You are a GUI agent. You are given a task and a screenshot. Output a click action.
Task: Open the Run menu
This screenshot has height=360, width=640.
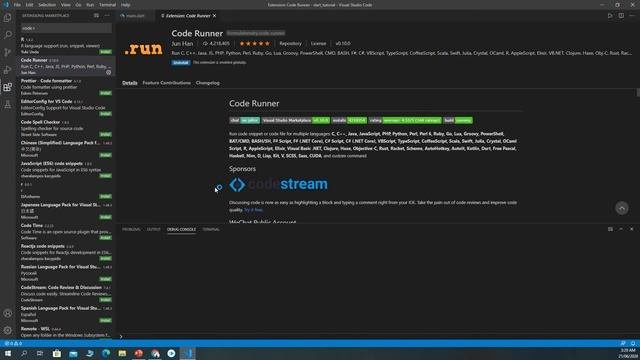(x=90, y=5)
